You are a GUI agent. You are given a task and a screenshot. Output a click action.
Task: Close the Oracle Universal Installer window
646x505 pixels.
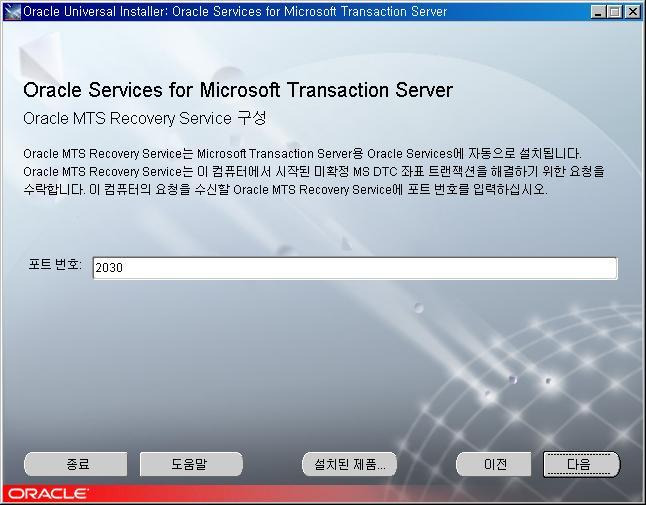[x=632, y=12]
